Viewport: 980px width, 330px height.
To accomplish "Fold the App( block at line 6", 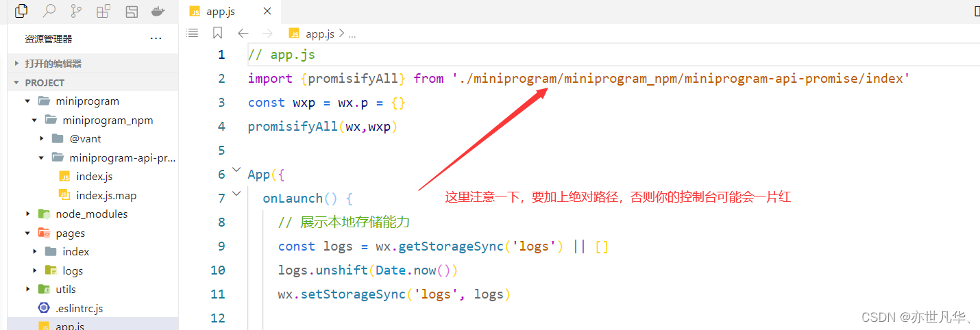I will pyautogui.click(x=236, y=170).
